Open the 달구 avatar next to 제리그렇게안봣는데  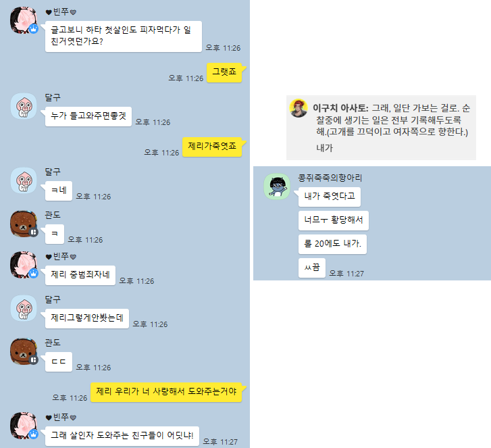tap(24, 308)
